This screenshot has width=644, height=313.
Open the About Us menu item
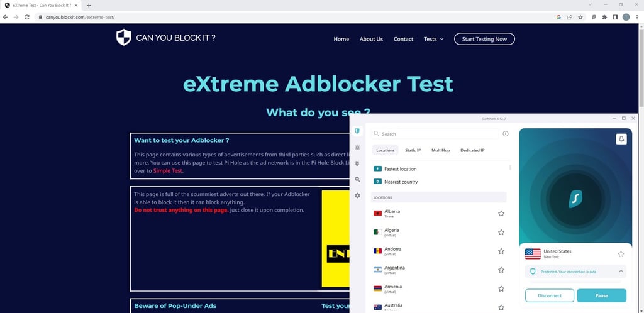click(x=371, y=39)
